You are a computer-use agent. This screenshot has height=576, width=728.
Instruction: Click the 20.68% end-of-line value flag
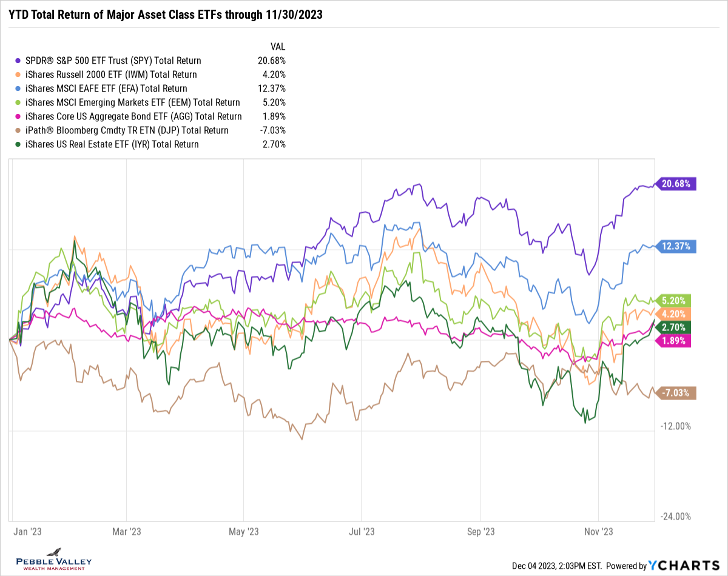(676, 184)
